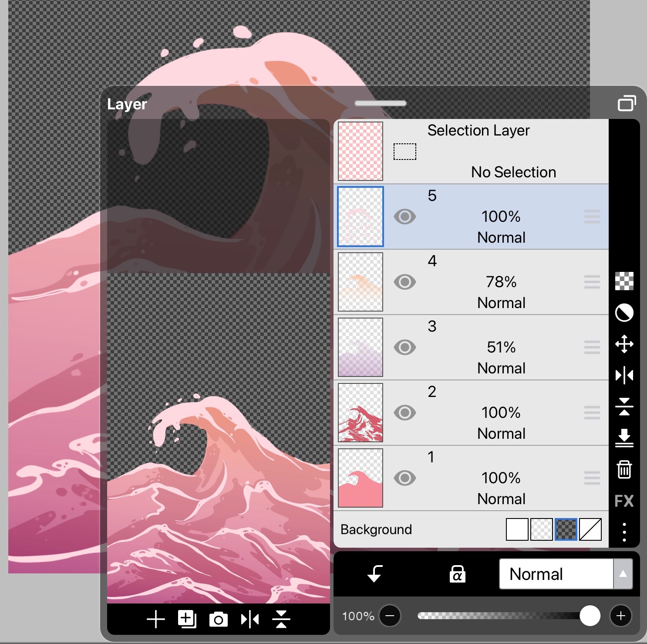Screen dimensions: 647x644
Task: Select layer 3 thumbnail
Action: pyautogui.click(x=361, y=347)
